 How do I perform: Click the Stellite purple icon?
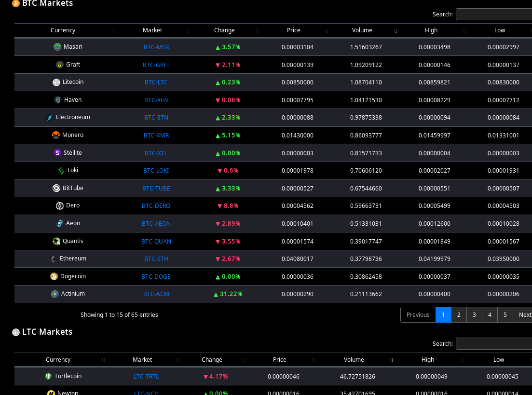57,153
